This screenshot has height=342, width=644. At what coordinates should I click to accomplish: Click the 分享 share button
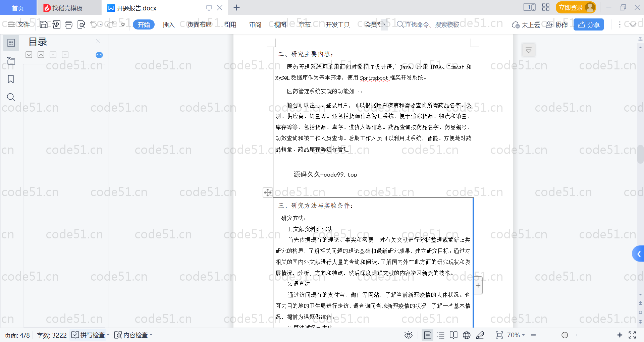coord(589,24)
